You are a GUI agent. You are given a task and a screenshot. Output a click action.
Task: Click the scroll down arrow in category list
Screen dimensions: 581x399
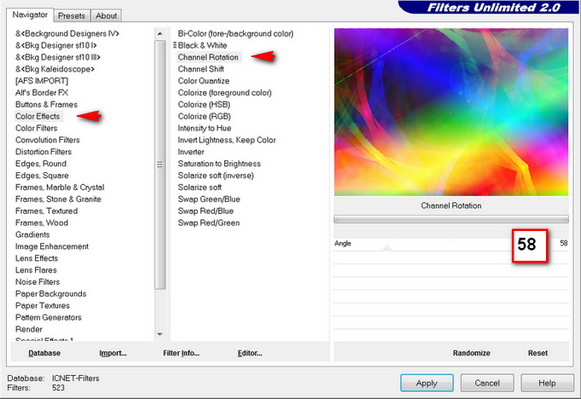tap(160, 334)
